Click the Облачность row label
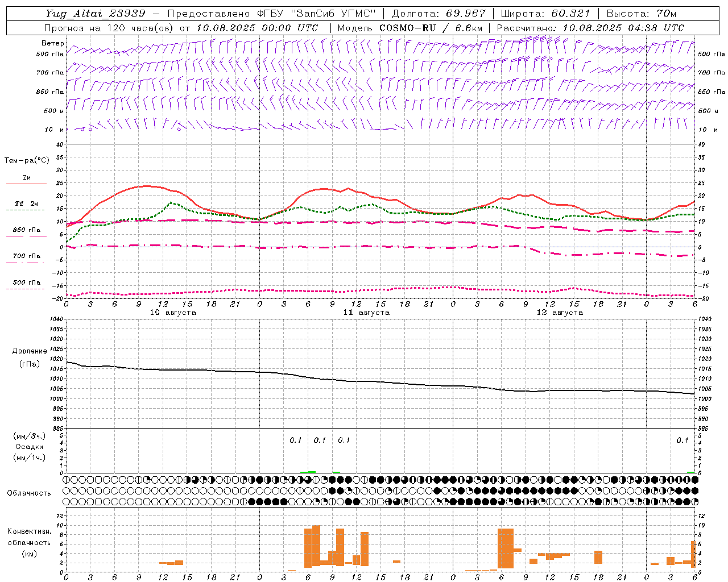The height and width of the screenshot is (582, 728). pyautogui.click(x=29, y=493)
